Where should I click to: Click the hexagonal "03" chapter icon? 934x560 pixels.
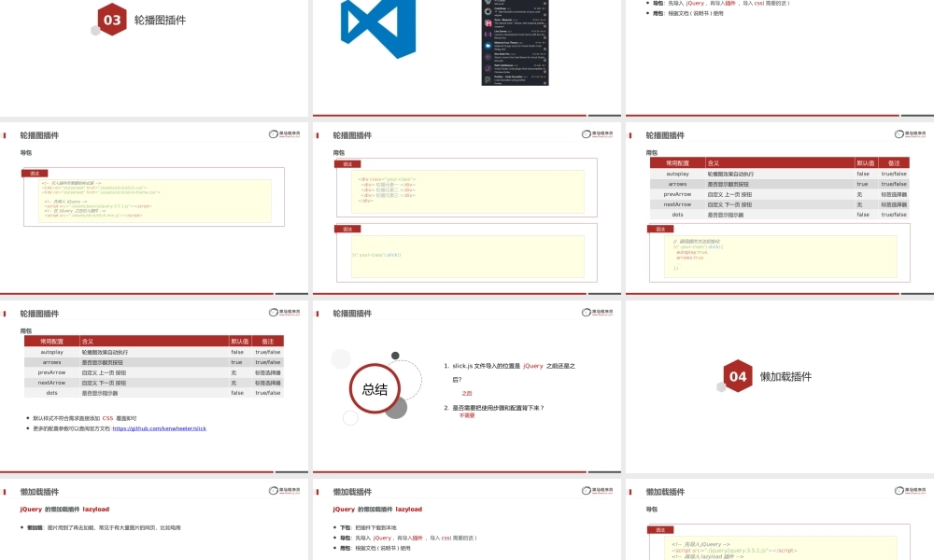[110, 18]
